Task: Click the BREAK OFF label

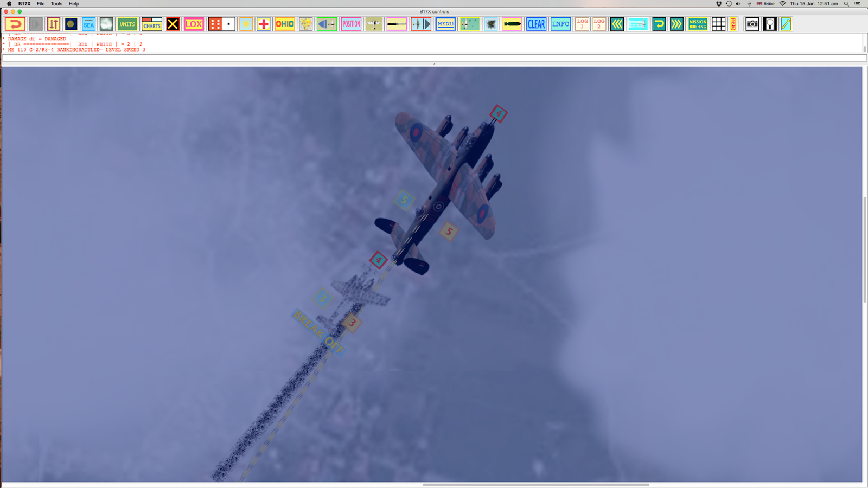Action: 319,332
